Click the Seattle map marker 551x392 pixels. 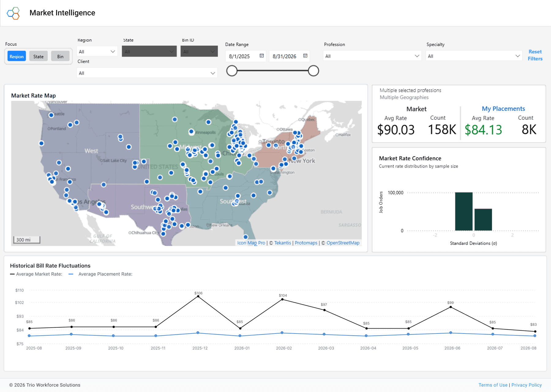51,115
